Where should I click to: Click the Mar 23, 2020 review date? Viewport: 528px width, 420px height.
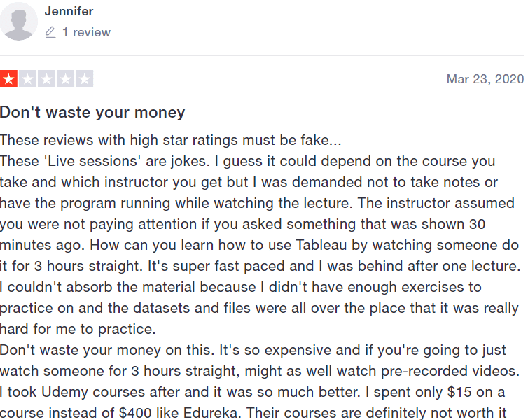(485, 79)
